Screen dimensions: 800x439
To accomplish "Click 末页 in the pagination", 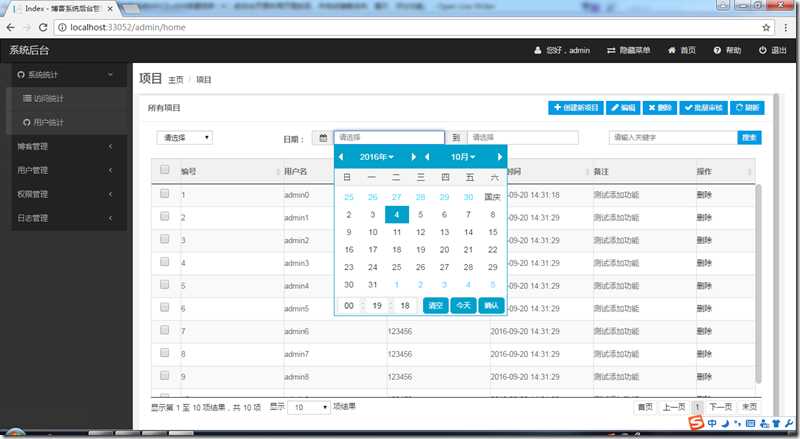I will click(749, 407).
